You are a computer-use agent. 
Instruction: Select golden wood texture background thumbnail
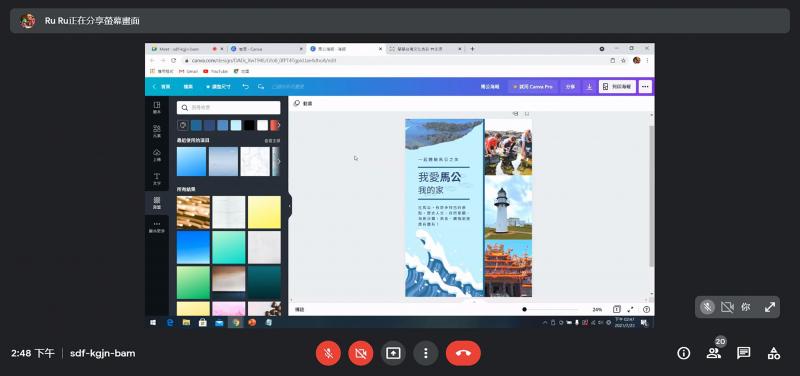(193, 212)
